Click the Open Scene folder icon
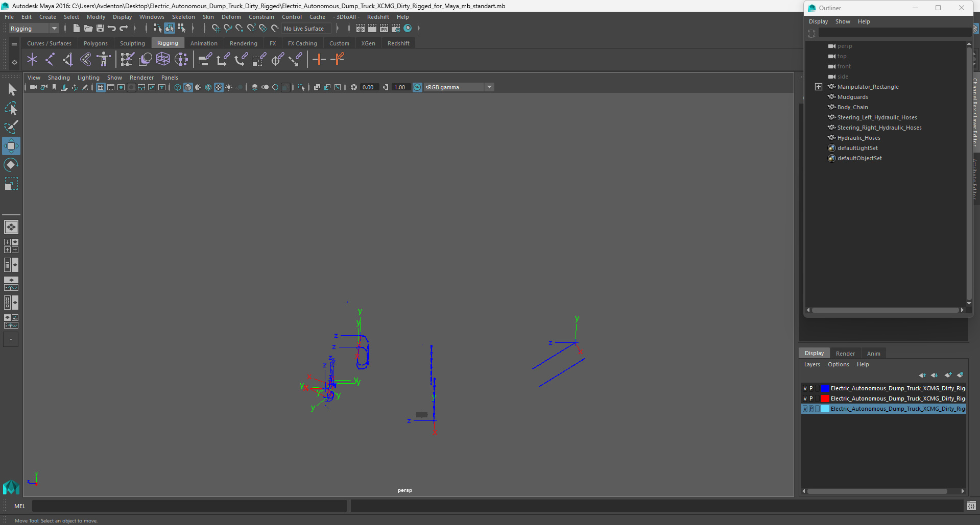 (88, 29)
